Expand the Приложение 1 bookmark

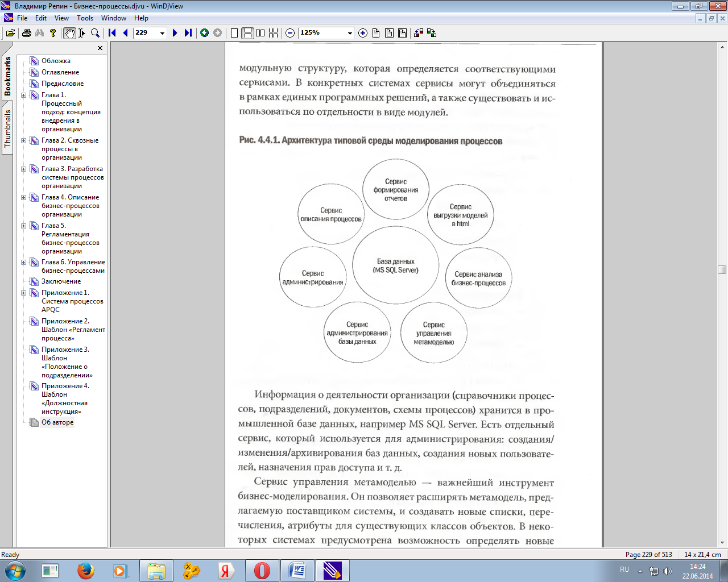click(24, 293)
